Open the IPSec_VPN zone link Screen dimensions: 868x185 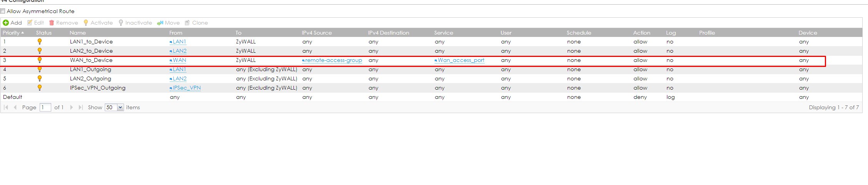pos(187,88)
